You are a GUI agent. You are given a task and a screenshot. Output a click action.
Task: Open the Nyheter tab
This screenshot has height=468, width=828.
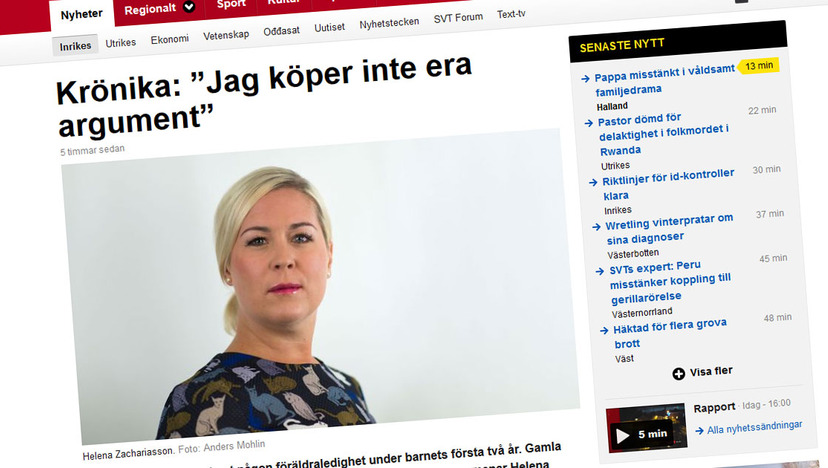(82, 14)
